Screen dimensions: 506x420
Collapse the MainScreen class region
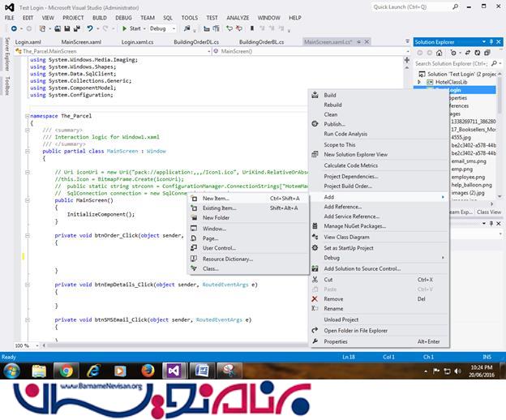click(28, 152)
